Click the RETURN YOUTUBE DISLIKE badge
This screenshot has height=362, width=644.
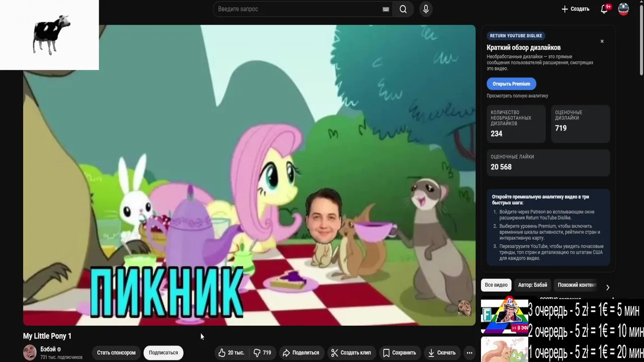tap(516, 36)
